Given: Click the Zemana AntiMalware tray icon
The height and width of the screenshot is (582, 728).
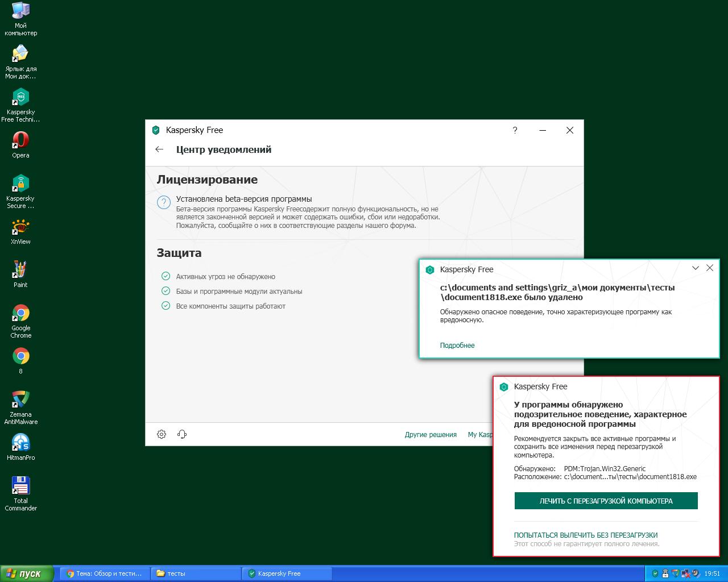Looking at the screenshot, I should click(x=676, y=573).
